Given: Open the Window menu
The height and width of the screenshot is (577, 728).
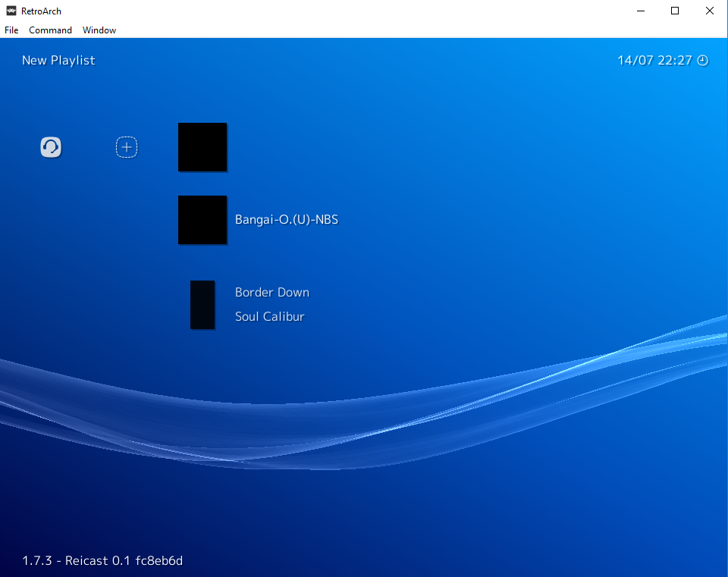Looking at the screenshot, I should (x=99, y=30).
